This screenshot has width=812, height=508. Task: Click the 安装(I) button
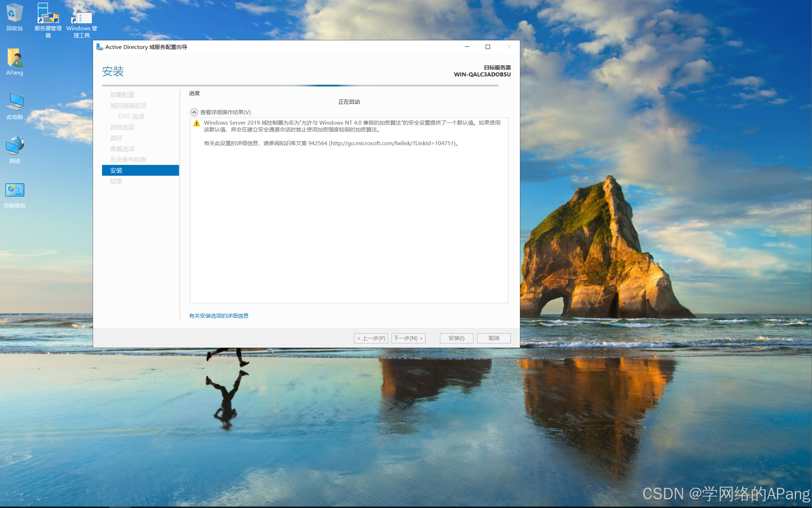456,338
